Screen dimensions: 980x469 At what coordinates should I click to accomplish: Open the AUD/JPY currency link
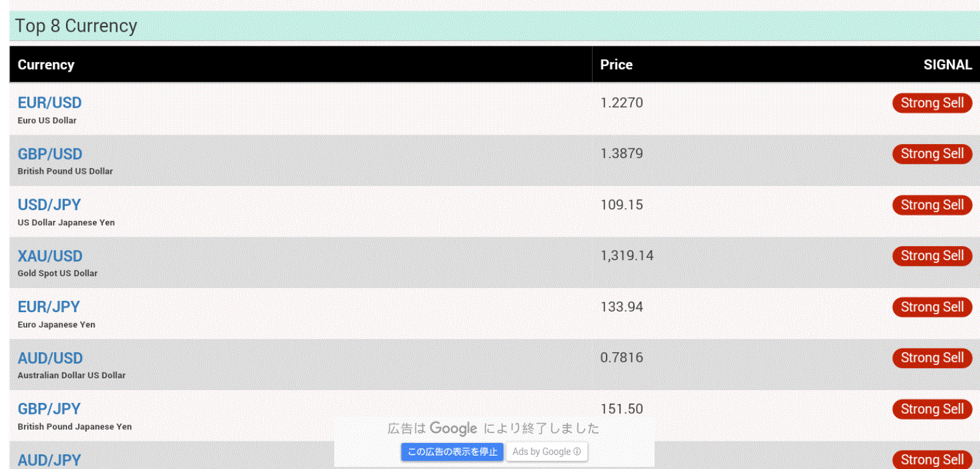coord(49,460)
